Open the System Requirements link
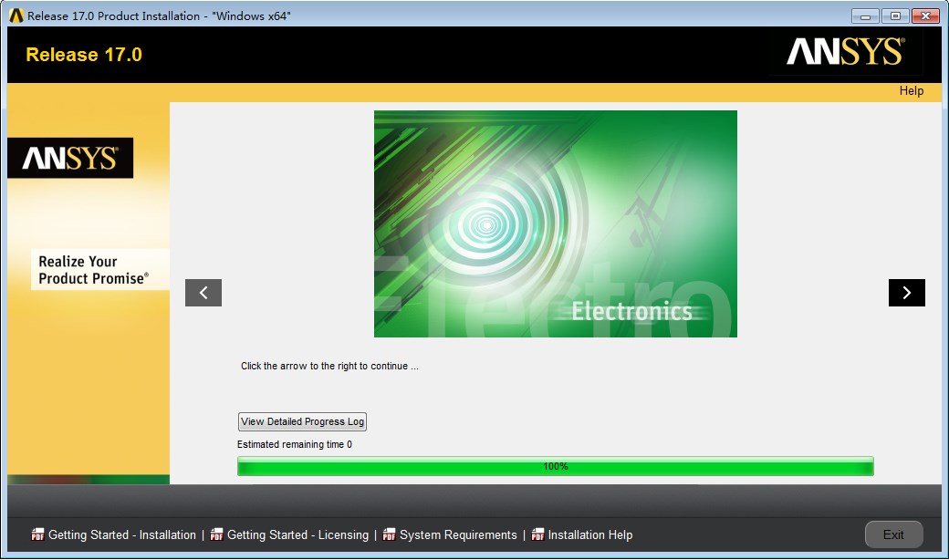The image size is (949, 560). (458, 535)
